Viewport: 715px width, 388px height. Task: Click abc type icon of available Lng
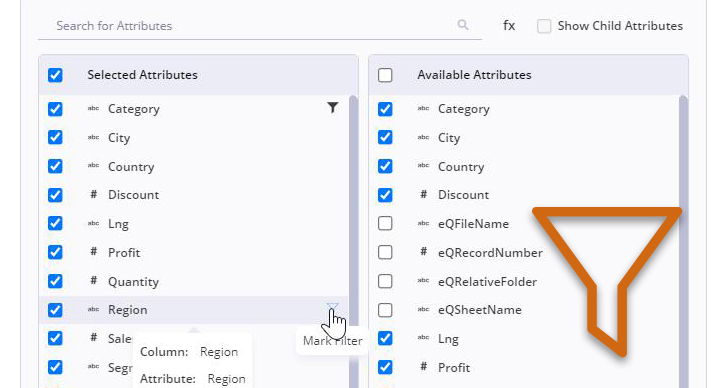(424, 338)
